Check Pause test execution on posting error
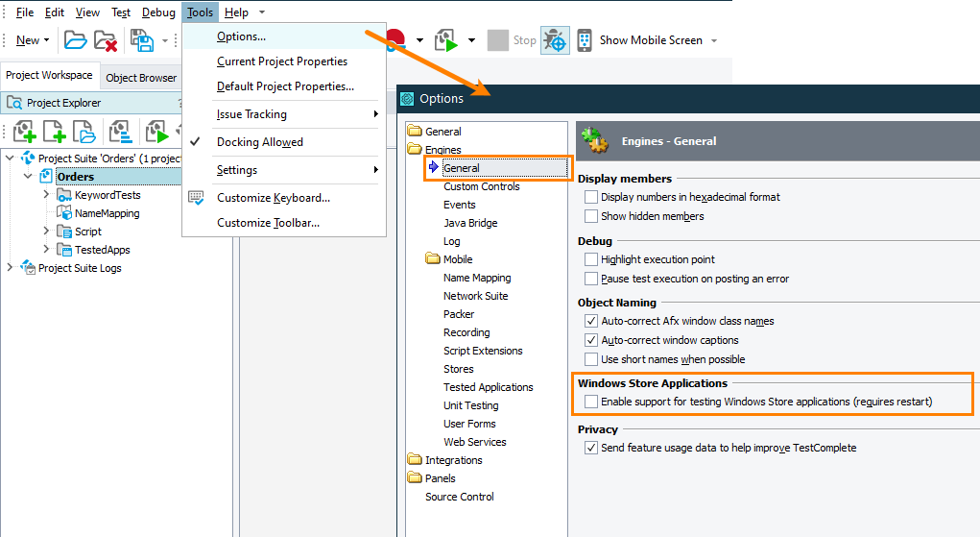Viewport: 980px width, 537px height. (x=590, y=279)
